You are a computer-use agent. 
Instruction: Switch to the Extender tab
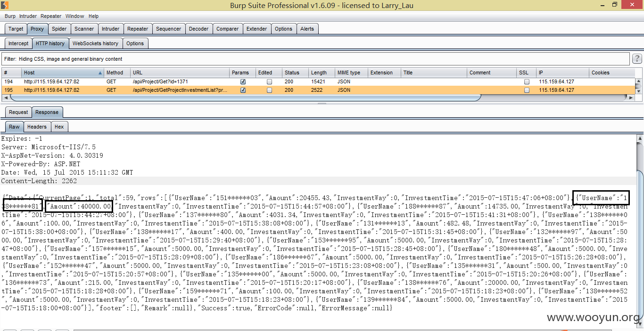(x=256, y=29)
